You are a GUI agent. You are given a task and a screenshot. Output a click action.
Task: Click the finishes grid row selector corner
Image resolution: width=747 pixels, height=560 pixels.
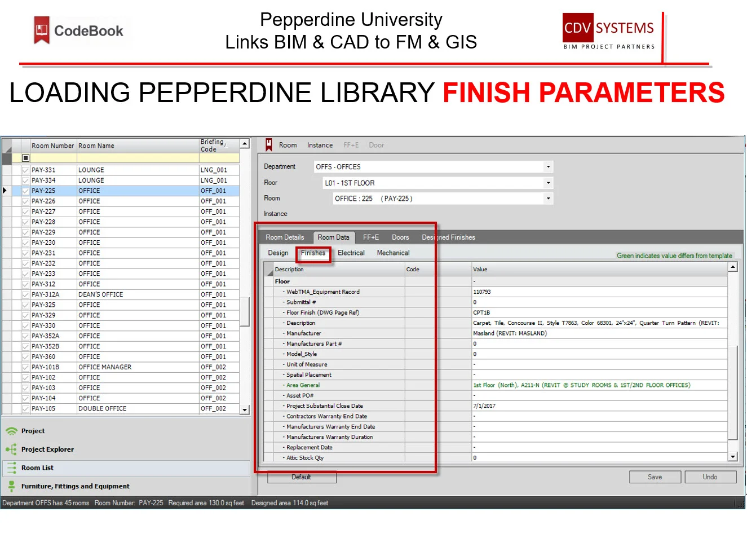click(269, 270)
